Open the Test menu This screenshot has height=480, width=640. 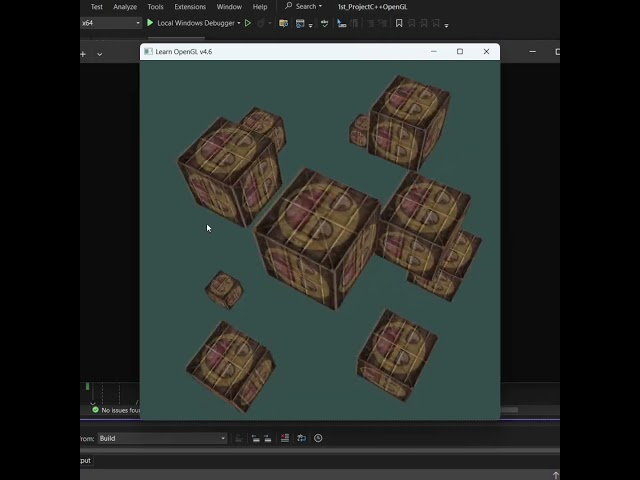(x=97, y=7)
